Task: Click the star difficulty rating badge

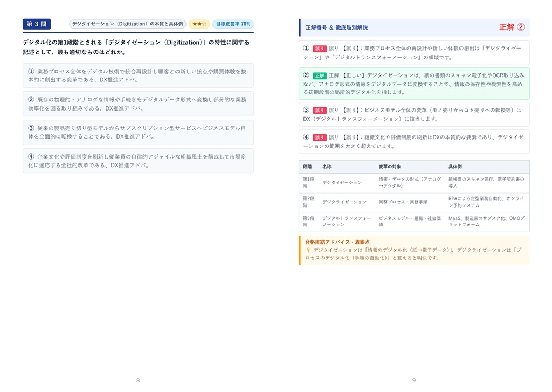Action: click(x=199, y=24)
